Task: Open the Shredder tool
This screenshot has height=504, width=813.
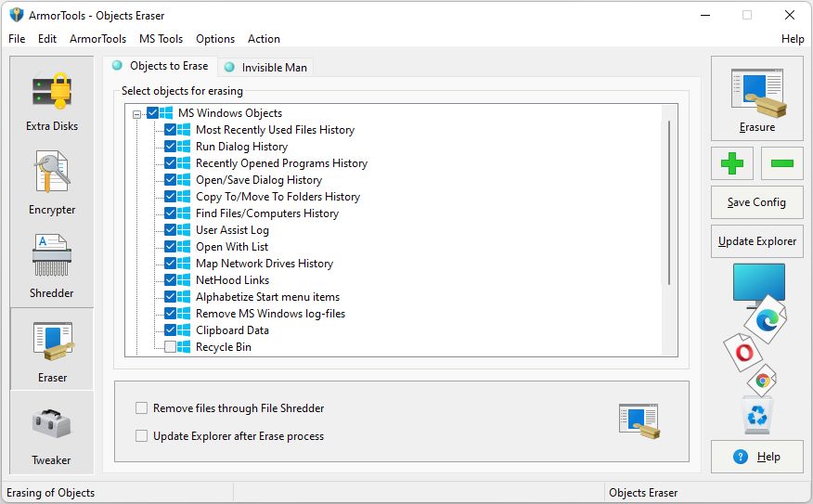Action: pyautogui.click(x=52, y=267)
